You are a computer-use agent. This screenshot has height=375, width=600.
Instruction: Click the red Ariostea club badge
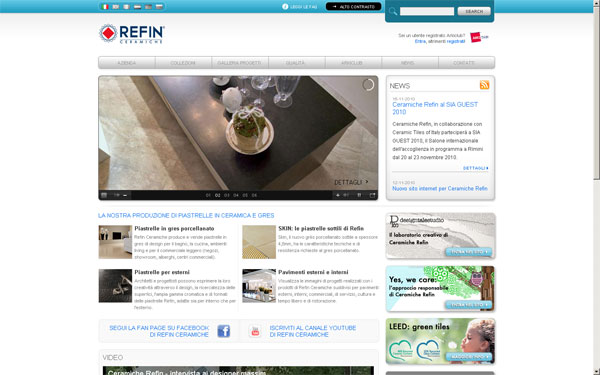476,37
